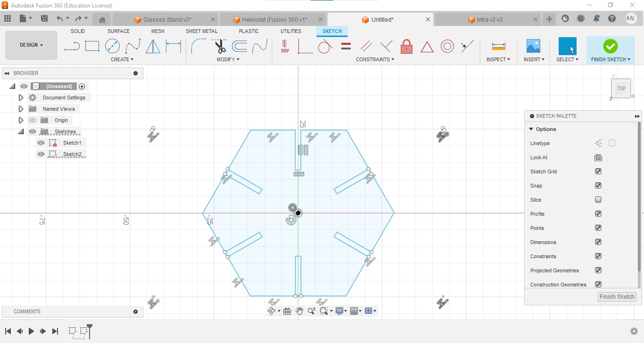Collapse the Options section in Sketch Palette
644x343 pixels.
[x=531, y=129]
